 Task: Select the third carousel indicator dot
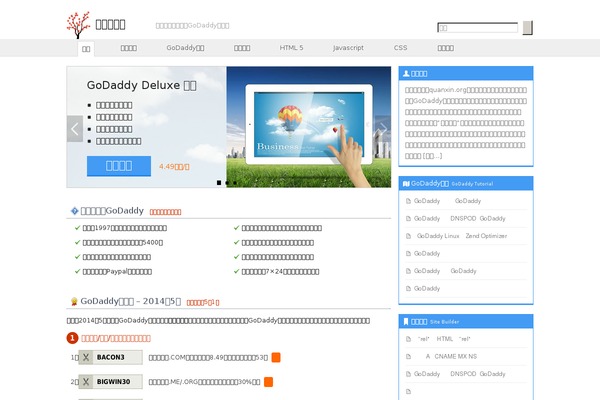pos(235,183)
